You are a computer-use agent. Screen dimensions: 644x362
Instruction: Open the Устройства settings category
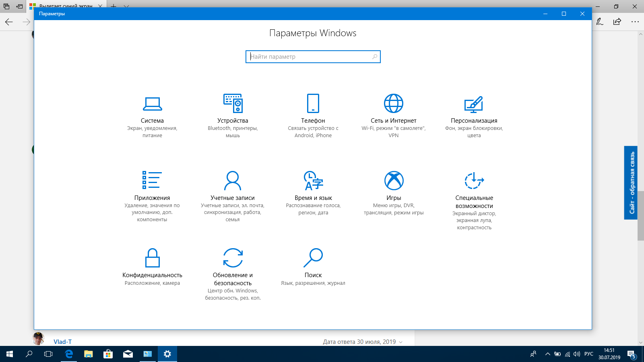pyautogui.click(x=233, y=117)
